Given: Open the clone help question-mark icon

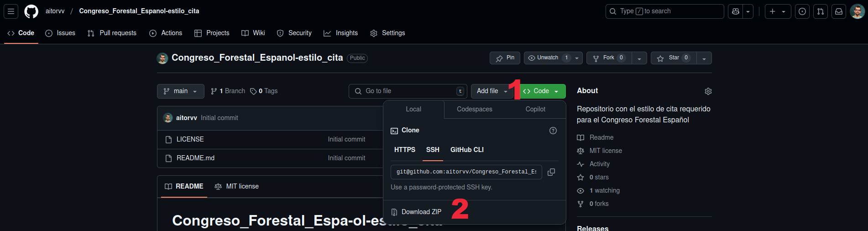Looking at the screenshot, I should (x=553, y=131).
